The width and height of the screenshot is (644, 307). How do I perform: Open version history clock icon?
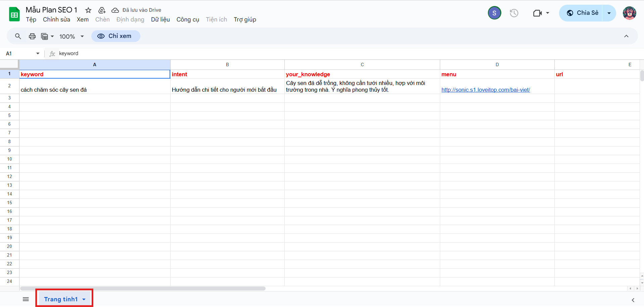coord(514,13)
